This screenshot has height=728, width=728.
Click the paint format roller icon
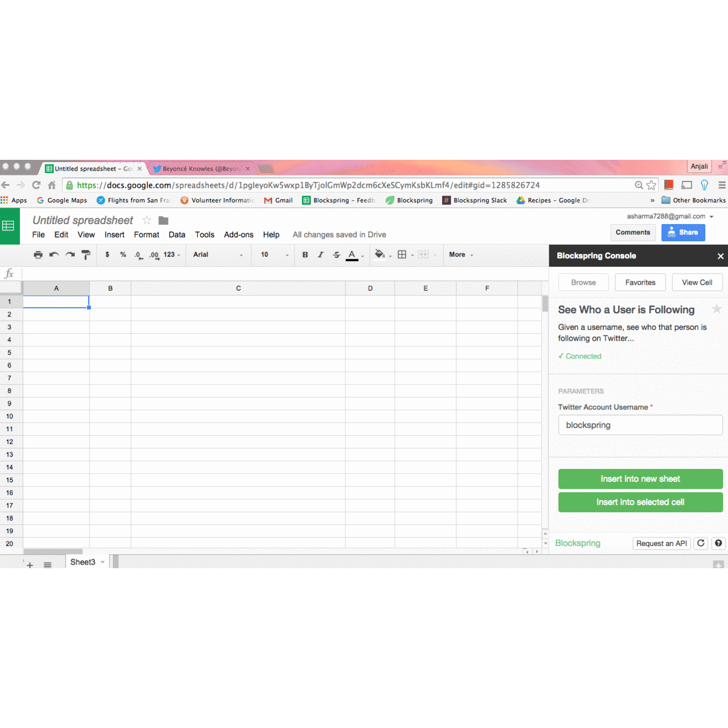pyautogui.click(x=86, y=255)
